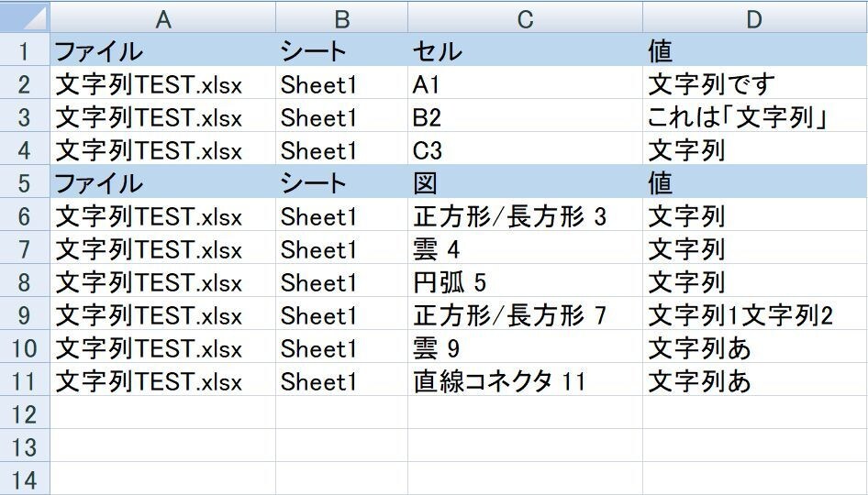Viewport: 868px width, 495px height.
Task: Click cell A1 containing ファイル
Action: [x=162, y=50]
